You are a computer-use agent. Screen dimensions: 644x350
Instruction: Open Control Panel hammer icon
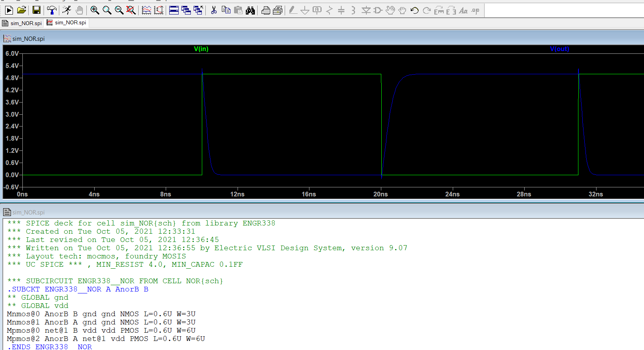[x=51, y=11]
